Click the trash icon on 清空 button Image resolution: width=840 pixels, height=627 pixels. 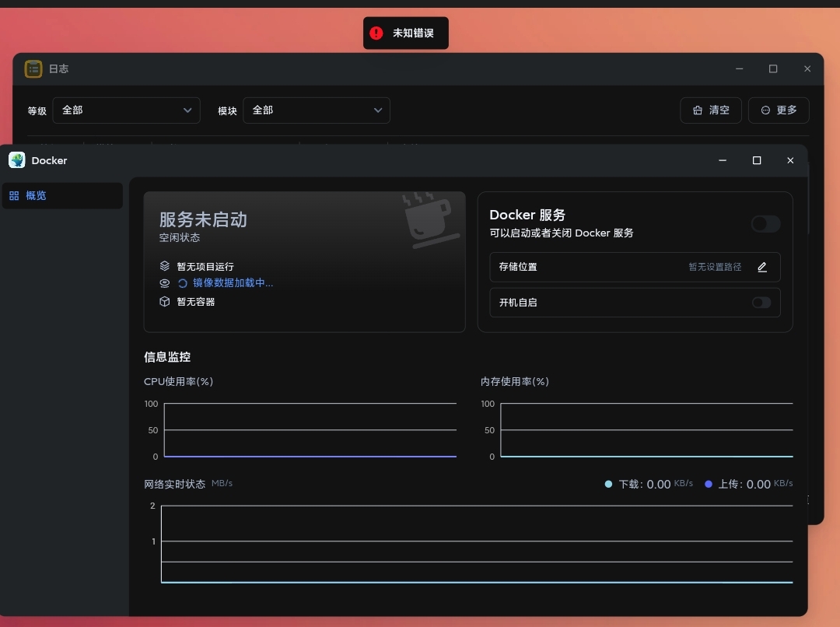tap(698, 110)
